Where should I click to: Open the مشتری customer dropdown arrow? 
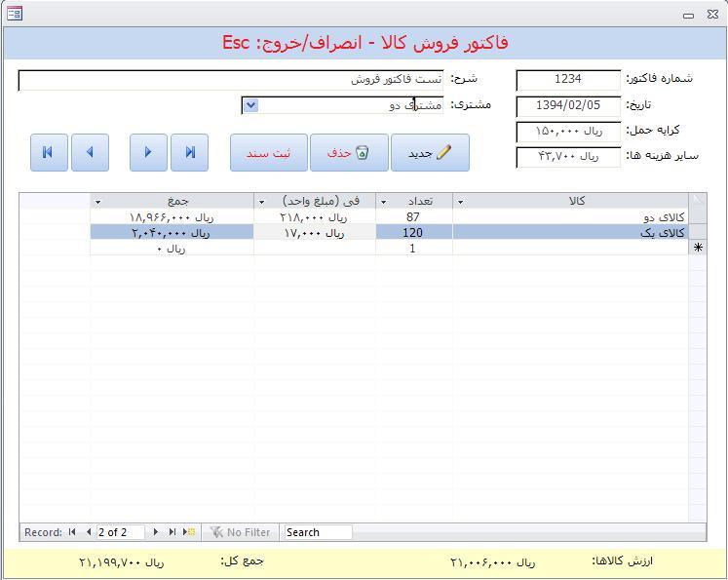pos(249,105)
